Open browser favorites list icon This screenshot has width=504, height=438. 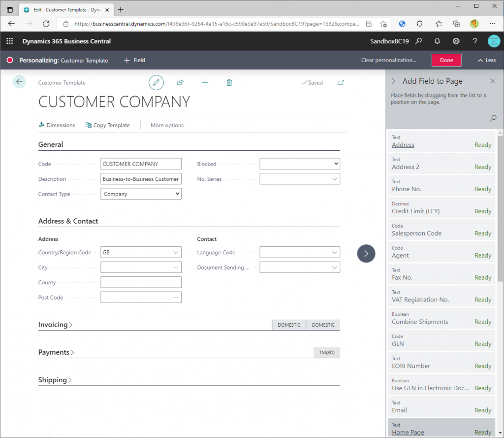coord(439,24)
